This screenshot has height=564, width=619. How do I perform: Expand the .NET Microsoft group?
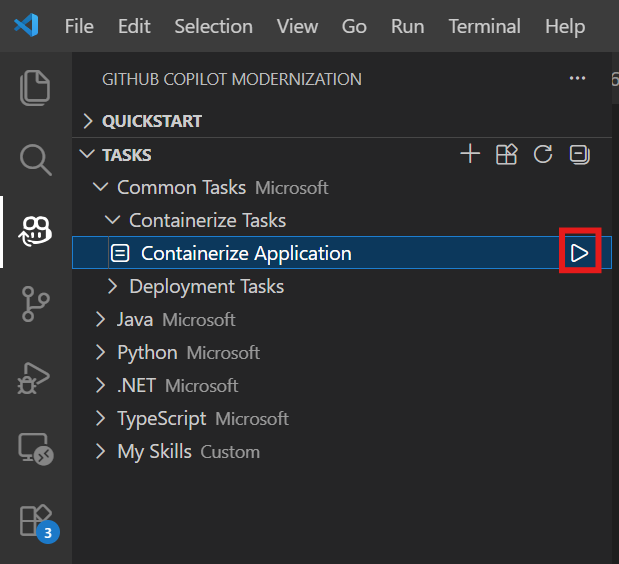(100, 385)
